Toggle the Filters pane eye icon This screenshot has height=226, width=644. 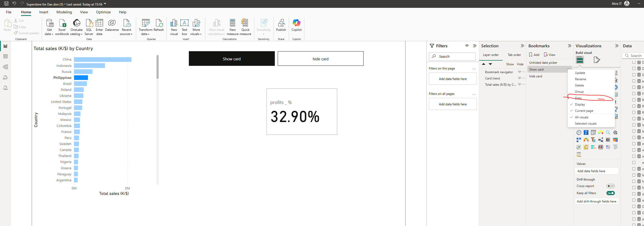467,46
